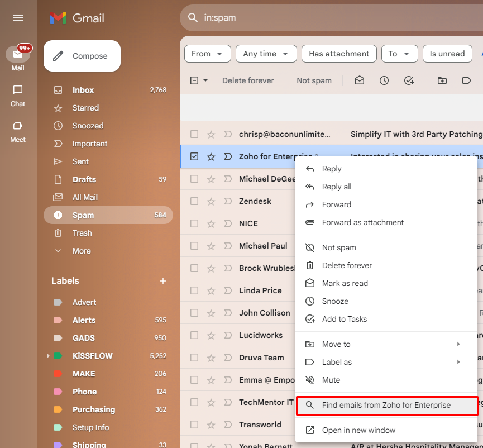Screen dimensions: 483x448
Task: Select the Zendesk email checkbox
Action: coord(194,201)
